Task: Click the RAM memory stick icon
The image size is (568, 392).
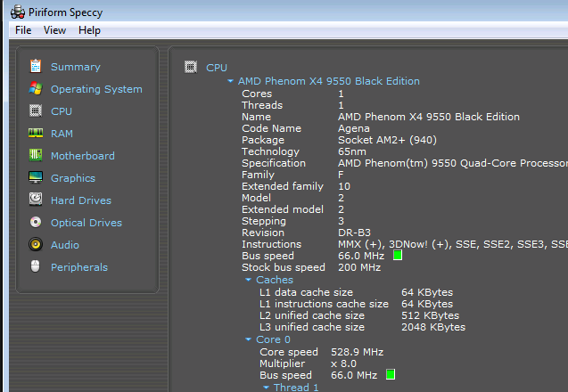Action: (x=36, y=133)
